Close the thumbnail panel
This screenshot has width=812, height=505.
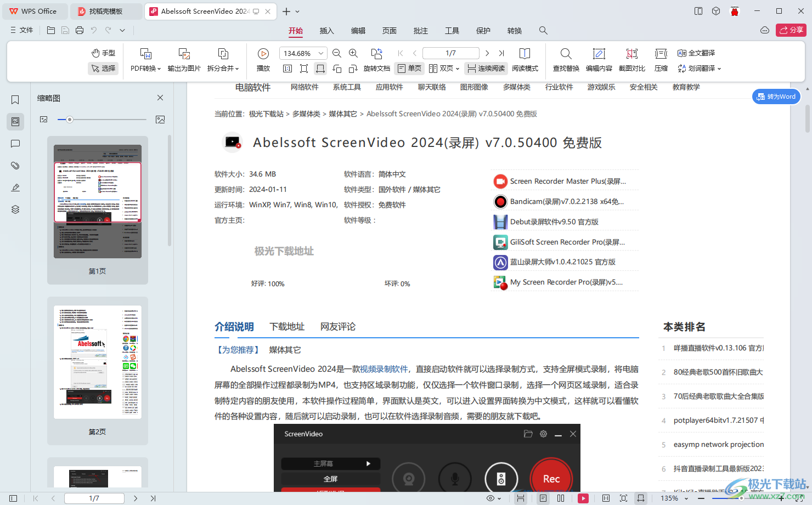tap(160, 98)
